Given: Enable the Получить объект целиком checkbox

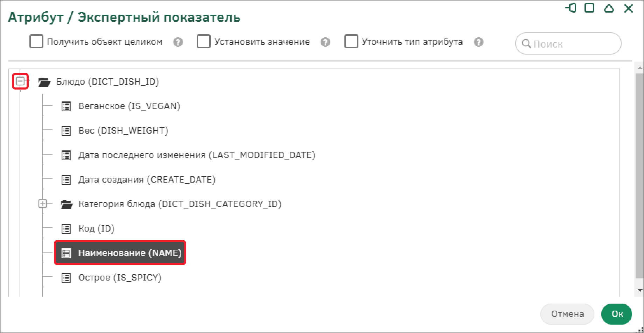Looking at the screenshot, I should (x=36, y=41).
